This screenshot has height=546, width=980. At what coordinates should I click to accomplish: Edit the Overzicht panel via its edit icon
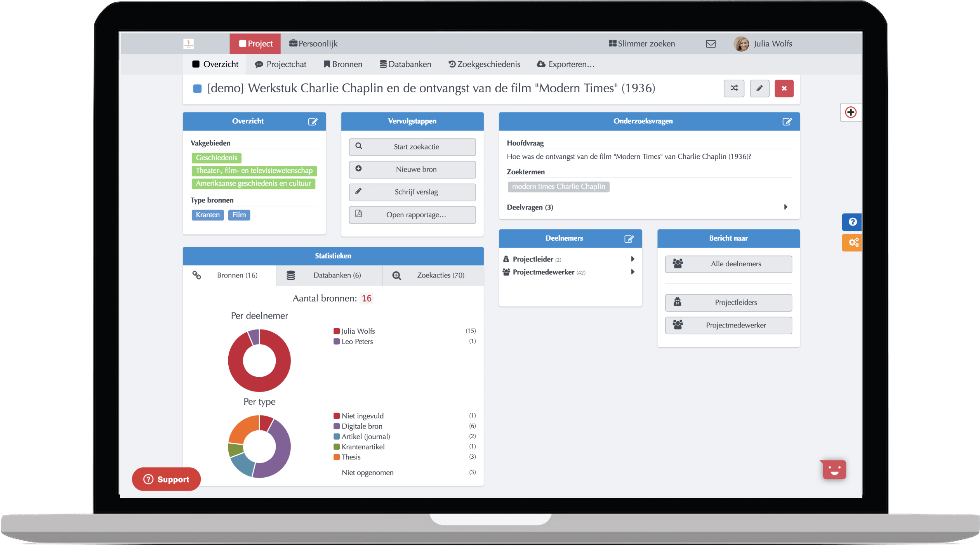(313, 122)
